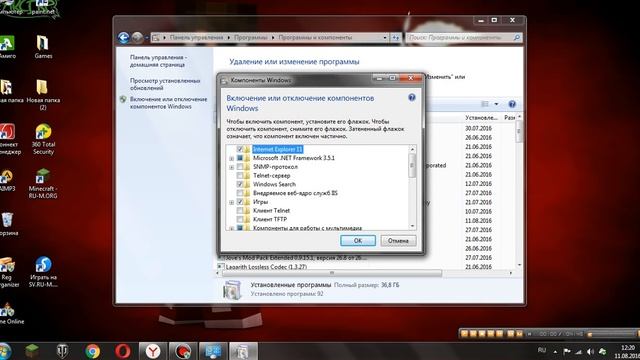
Task: Click the search magnifier in Control Panel
Action: pyautogui.click(x=517, y=38)
